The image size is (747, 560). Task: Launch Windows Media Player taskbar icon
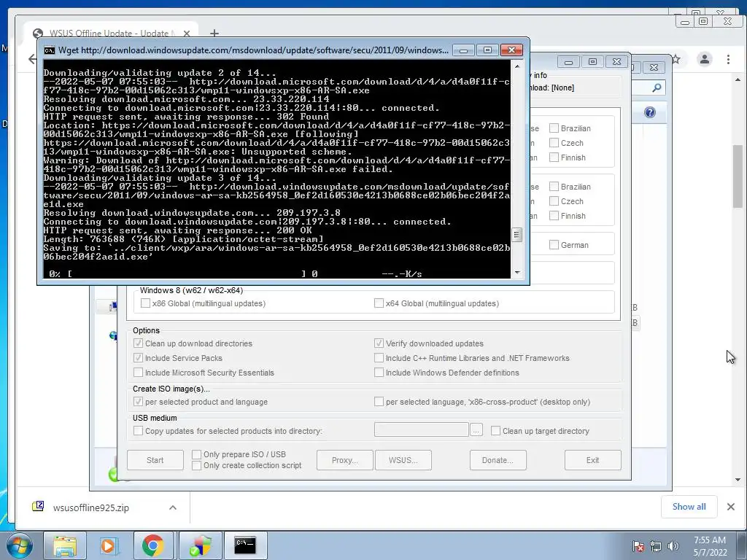108,545
